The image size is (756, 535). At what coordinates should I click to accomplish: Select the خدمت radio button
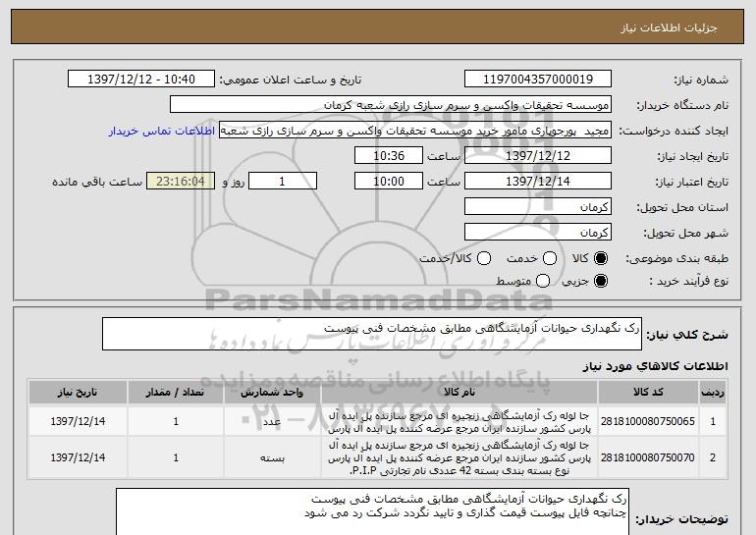point(550,259)
